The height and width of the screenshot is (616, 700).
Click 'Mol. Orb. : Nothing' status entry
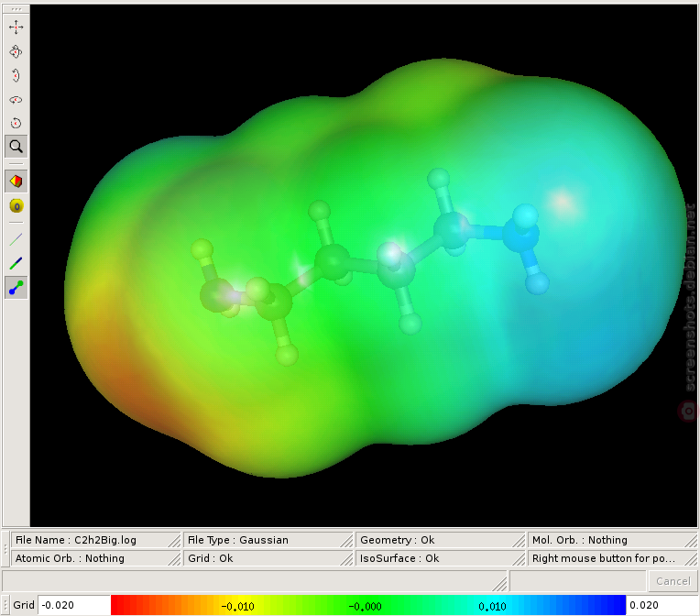tap(612, 540)
